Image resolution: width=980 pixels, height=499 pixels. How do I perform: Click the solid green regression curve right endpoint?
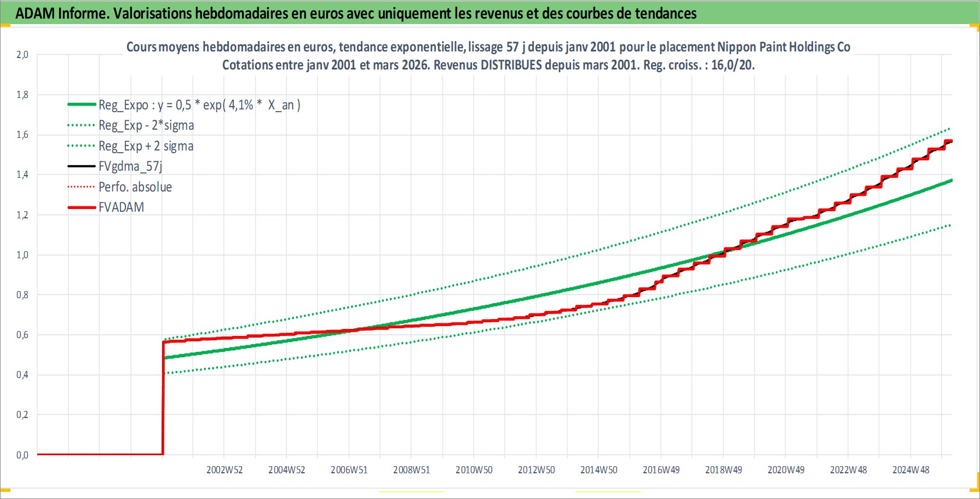(950, 181)
